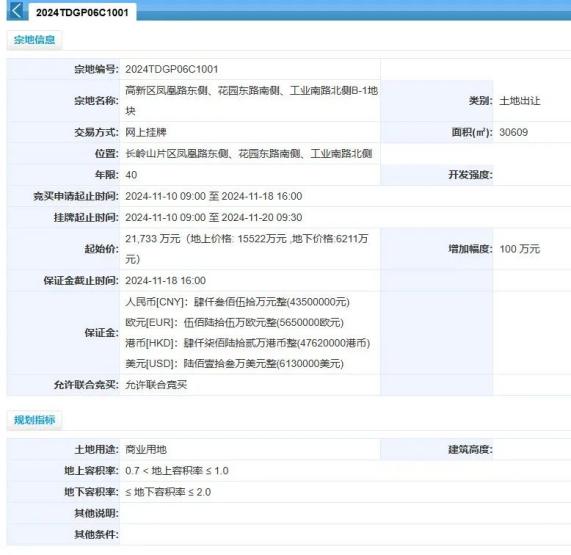Click the 保证金截止时间 deadline value
The height and width of the screenshot is (555, 571).
coord(165,281)
